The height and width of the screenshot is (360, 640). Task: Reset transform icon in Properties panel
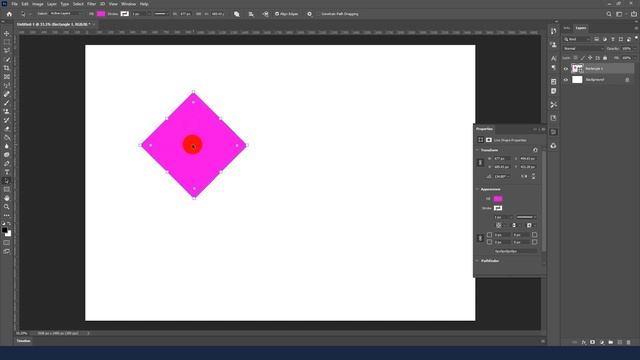535,150
